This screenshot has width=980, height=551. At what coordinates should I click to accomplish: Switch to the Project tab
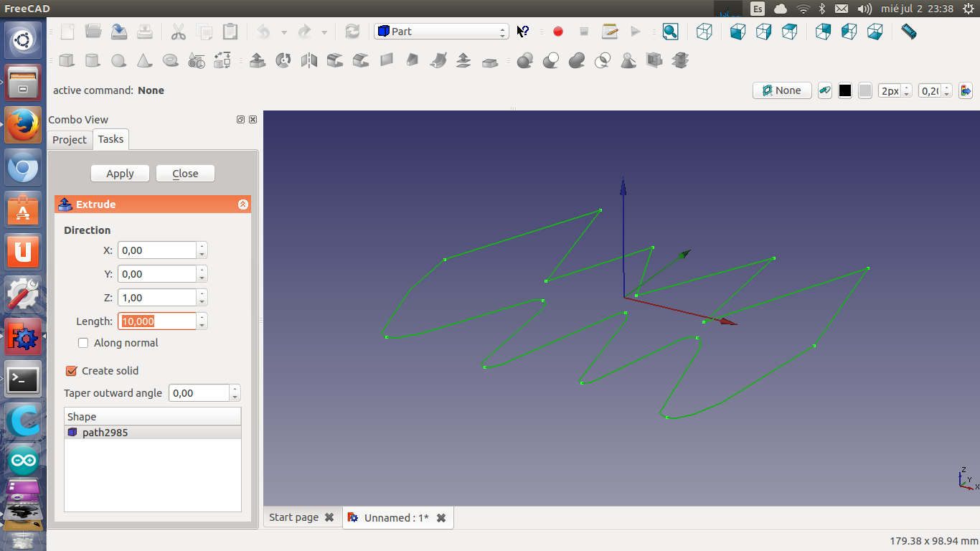click(x=70, y=140)
